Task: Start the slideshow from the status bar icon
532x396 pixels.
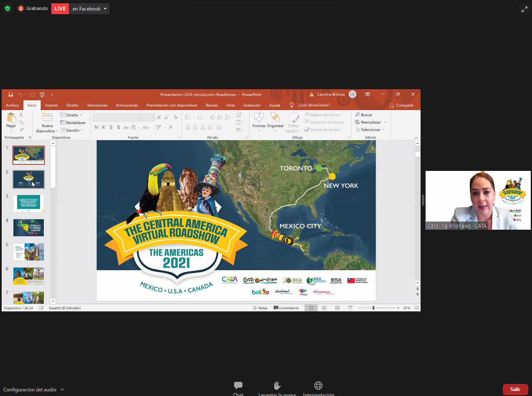Action: (x=350, y=308)
